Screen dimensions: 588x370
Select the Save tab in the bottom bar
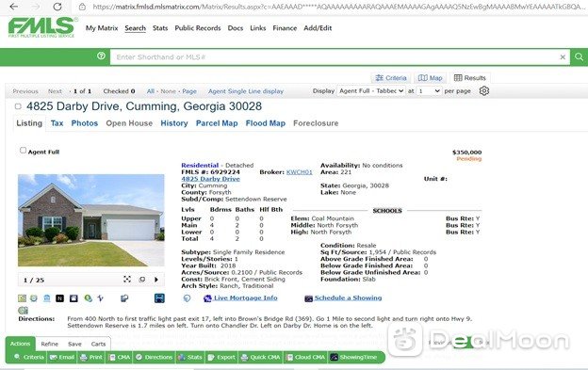pos(74,344)
